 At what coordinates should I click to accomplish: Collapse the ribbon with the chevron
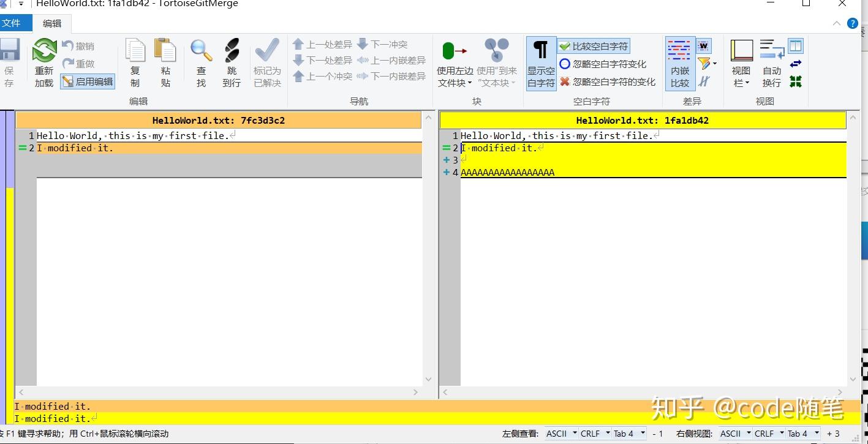[x=837, y=23]
